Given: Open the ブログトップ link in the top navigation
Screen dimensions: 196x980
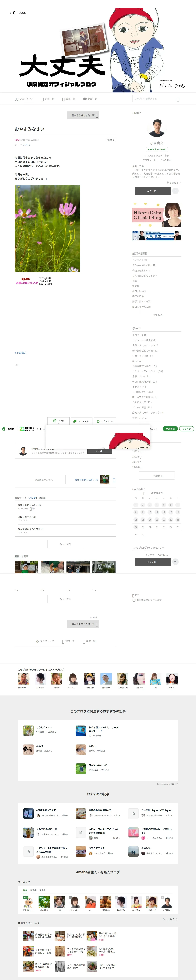Looking at the screenshot, I should pos(24,99).
